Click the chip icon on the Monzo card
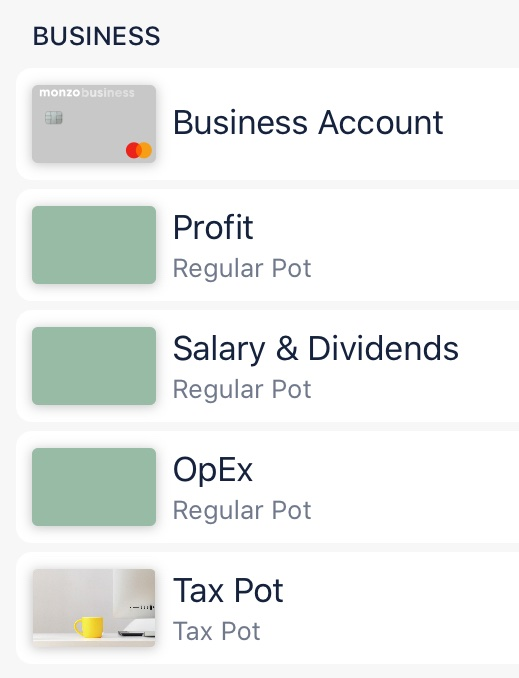519x678 pixels. (x=54, y=117)
